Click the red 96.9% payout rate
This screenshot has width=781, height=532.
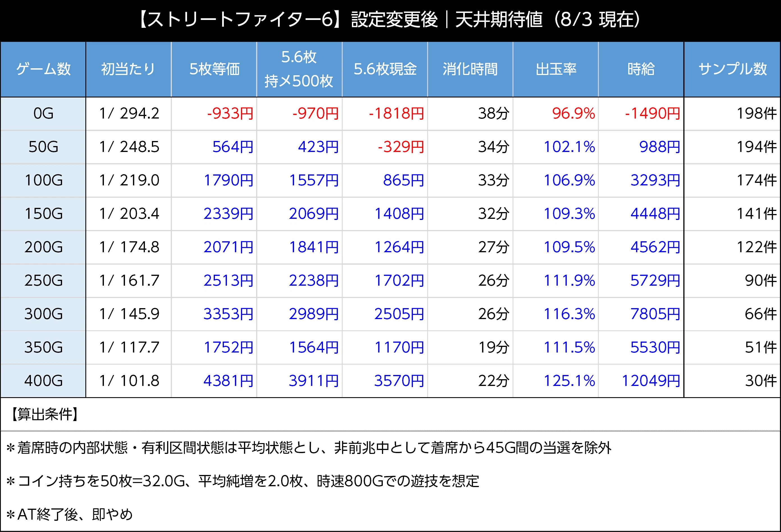pos(574,113)
